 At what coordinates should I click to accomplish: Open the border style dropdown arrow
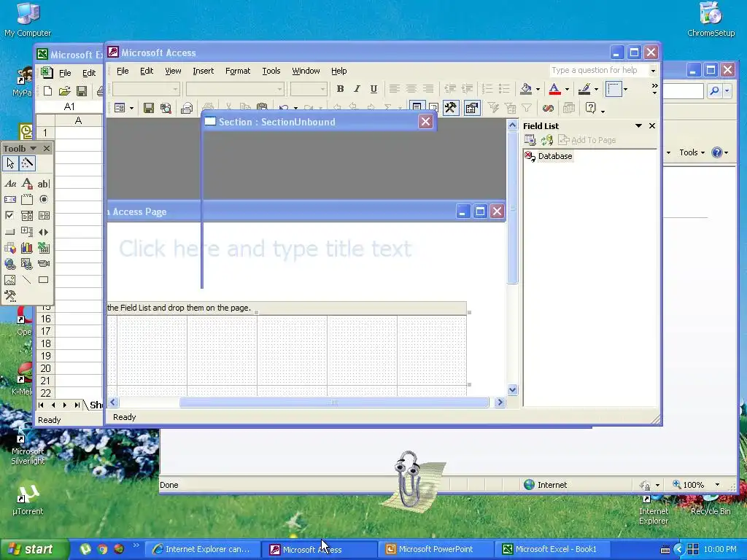click(625, 89)
